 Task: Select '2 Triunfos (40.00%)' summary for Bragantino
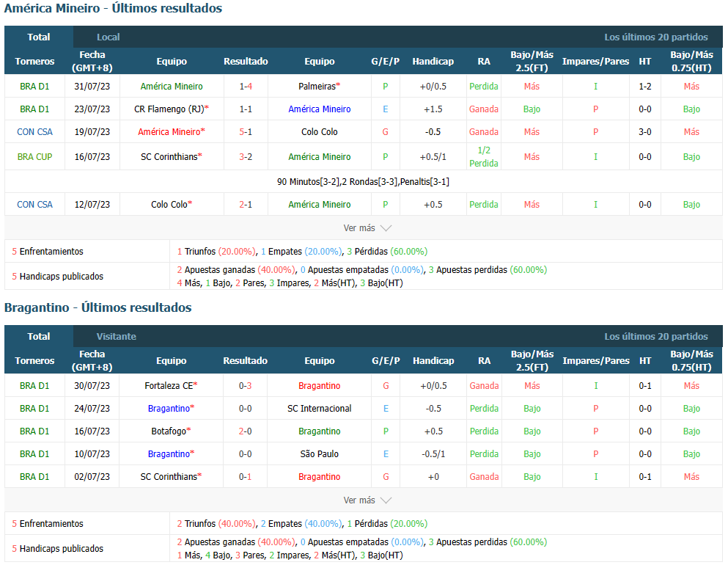click(216, 523)
